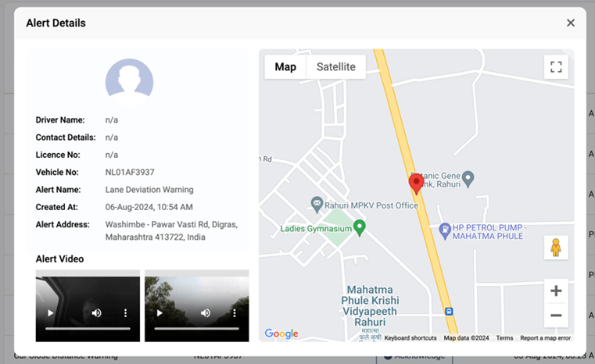Viewport: 595px width, 364px height.
Task: Select the Map view tab
Action: [x=285, y=67]
